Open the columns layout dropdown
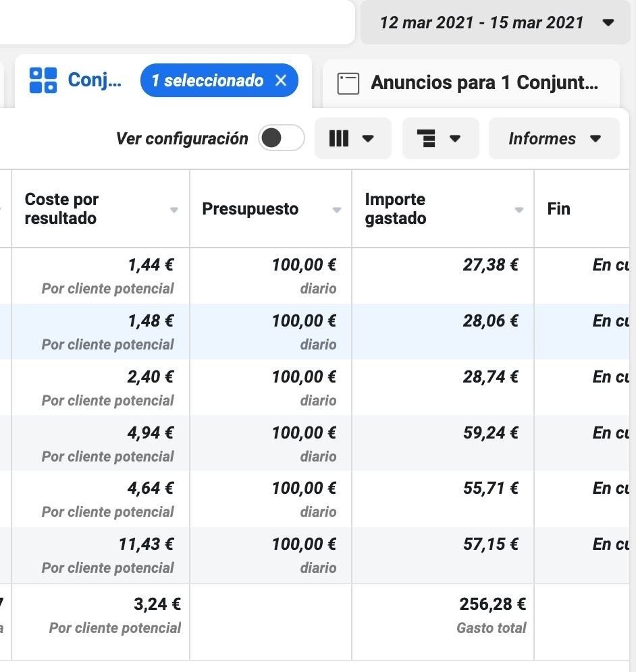The height and width of the screenshot is (672, 636). click(x=352, y=138)
